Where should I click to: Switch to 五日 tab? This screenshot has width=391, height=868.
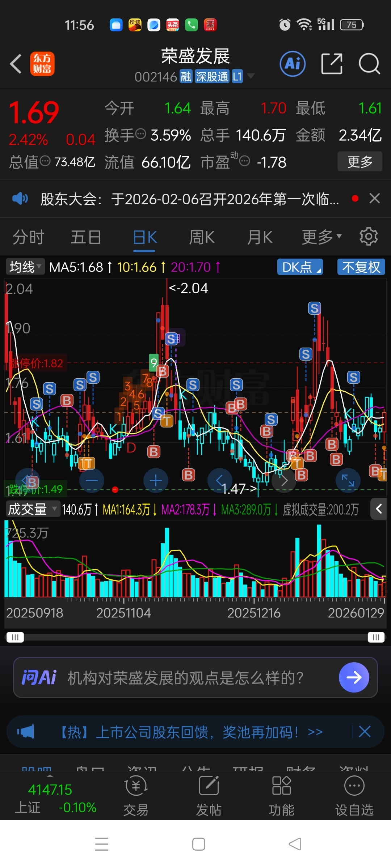tap(86, 237)
